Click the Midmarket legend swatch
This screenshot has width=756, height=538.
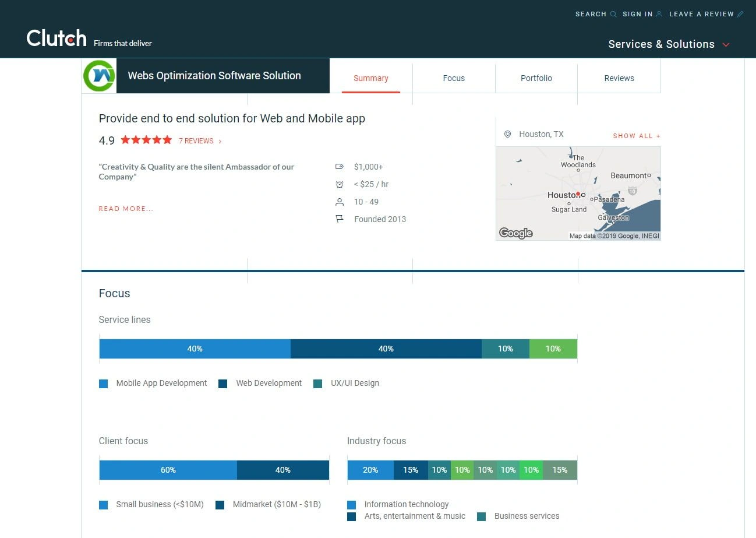click(220, 505)
